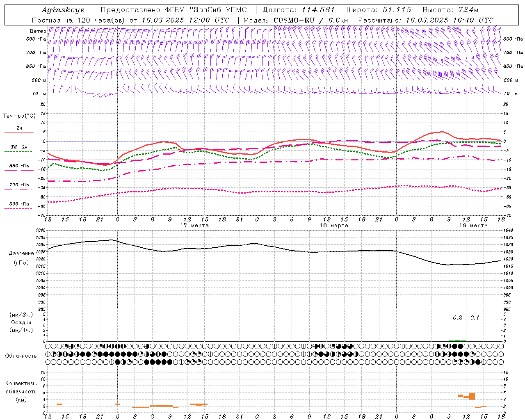Click the "(км)" unit label for convective clouds

pos(21,399)
